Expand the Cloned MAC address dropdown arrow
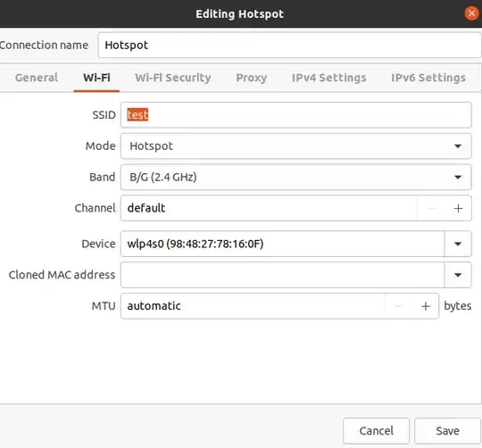Screen dimensions: 482x448 [x=458, y=275]
